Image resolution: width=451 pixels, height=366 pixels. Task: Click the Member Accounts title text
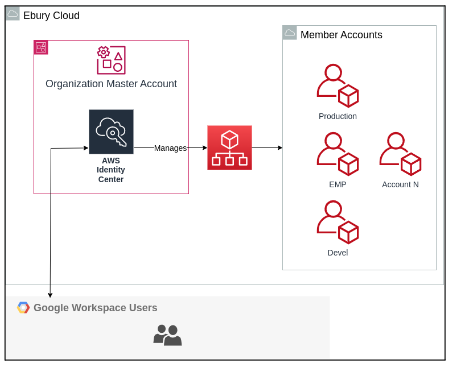click(341, 35)
